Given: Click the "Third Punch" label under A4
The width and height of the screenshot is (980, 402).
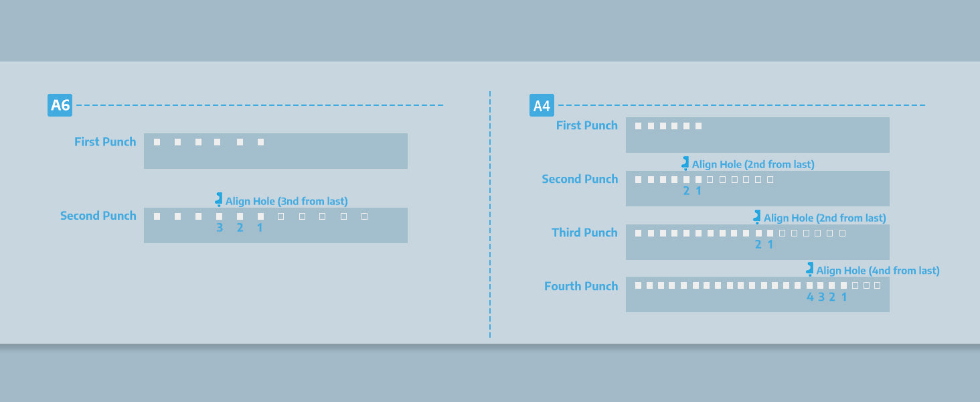Looking at the screenshot, I should (584, 232).
